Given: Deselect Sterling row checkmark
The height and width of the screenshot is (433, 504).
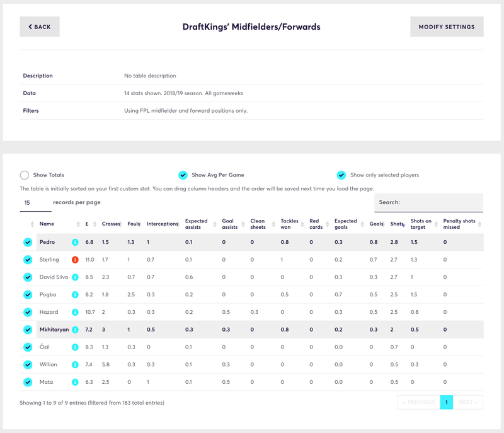Looking at the screenshot, I should (28, 260).
